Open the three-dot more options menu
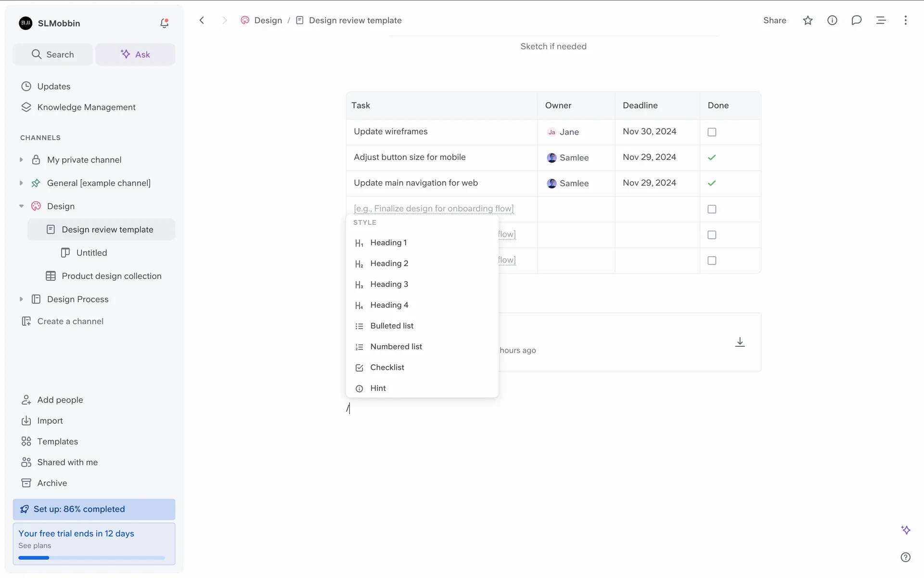Viewport: 924px width, 578px height. click(x=905, y=20)
